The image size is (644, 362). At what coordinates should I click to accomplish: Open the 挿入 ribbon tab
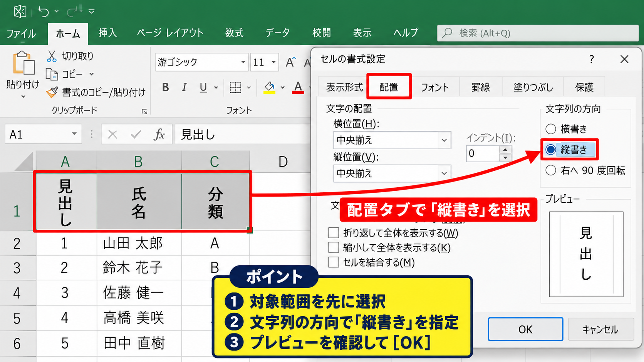107,33
